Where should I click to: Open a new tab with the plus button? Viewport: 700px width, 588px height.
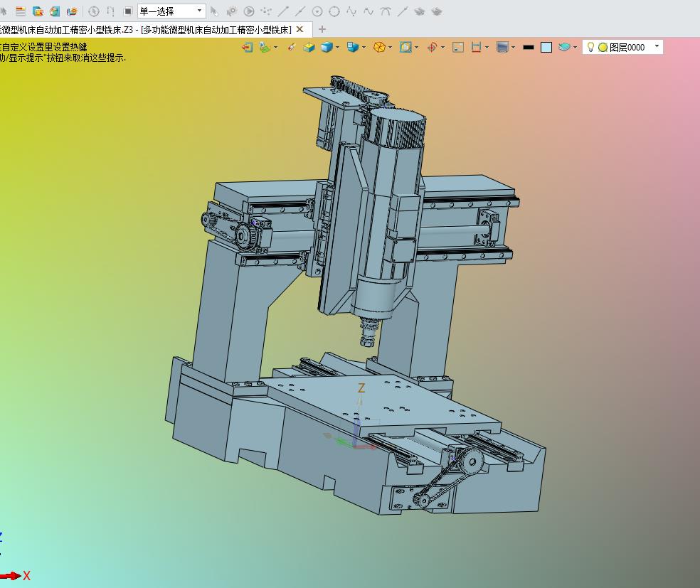point(322,29)
